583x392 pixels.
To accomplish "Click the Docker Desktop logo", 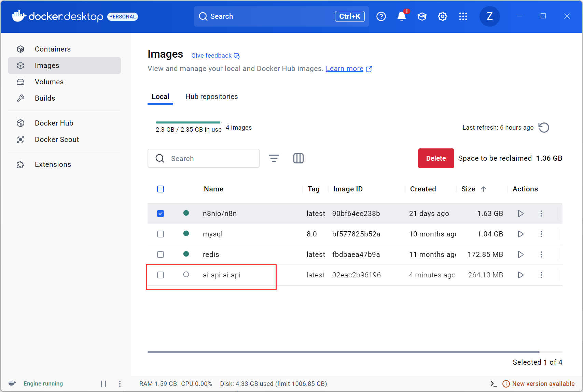I will [58, 16].
